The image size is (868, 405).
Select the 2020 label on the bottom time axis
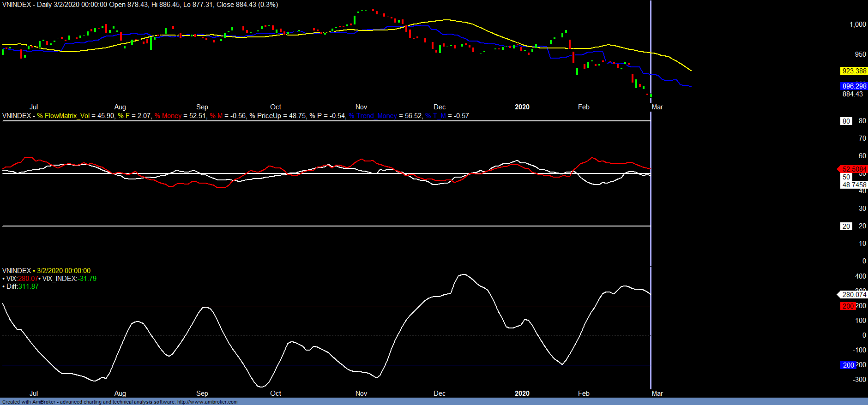click(x=522, y=393)
